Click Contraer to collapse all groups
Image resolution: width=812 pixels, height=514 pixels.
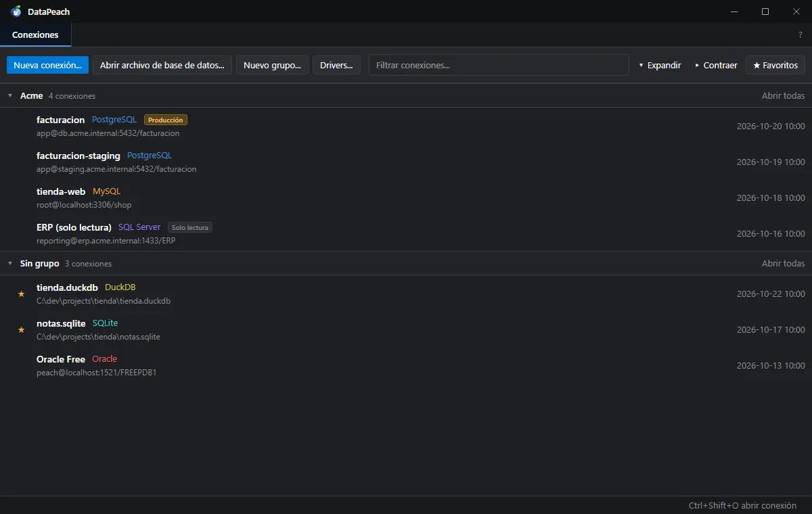pyautogui.click(x=716, y=66)
